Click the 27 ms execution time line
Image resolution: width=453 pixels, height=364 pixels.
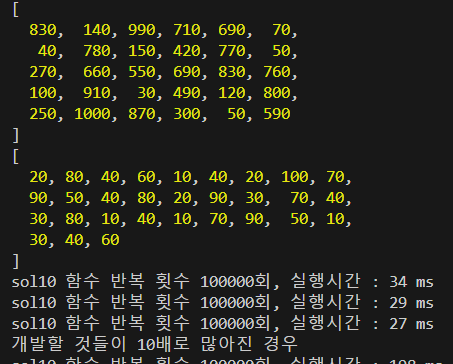tap(223, 324)
